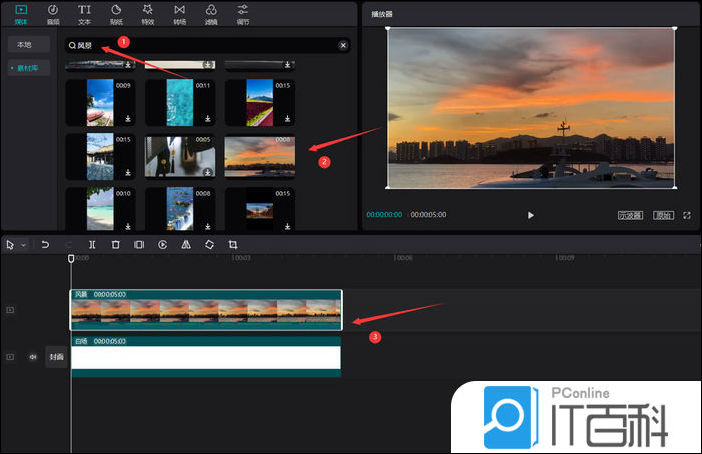This screenshot has height=454, width=702.
Task: Play the preview video
Action: point(531,215)
